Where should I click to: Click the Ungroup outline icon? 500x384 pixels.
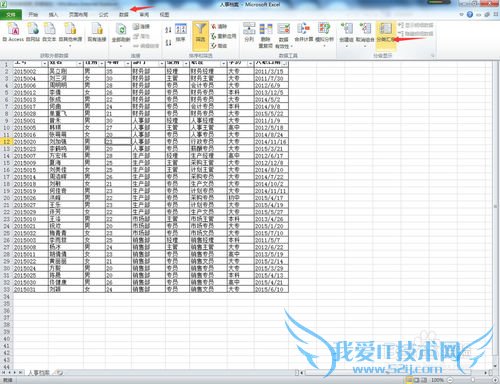[x=365, y=29]
